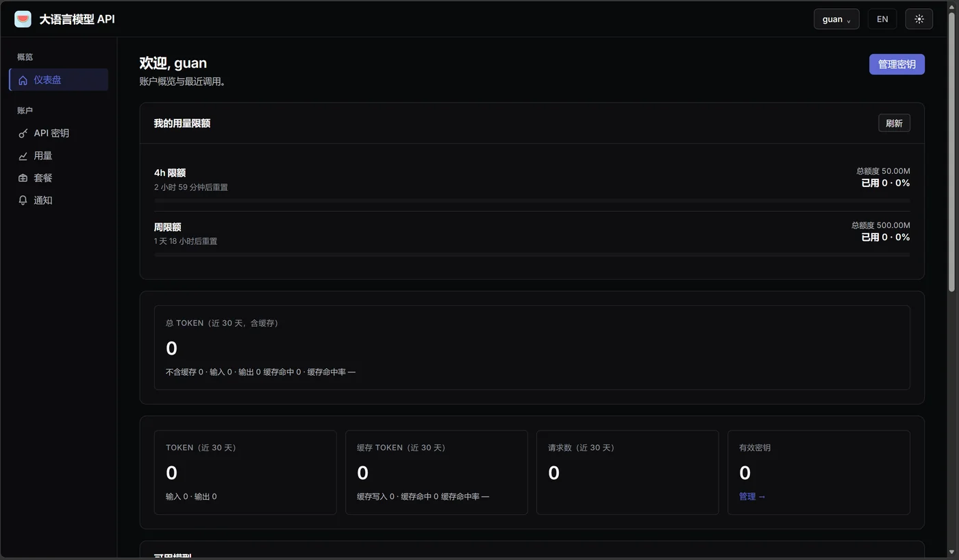959x560 pixels.
Task: Refresh usage limits with 刷新 button
Action: click(x=894, y=123)
